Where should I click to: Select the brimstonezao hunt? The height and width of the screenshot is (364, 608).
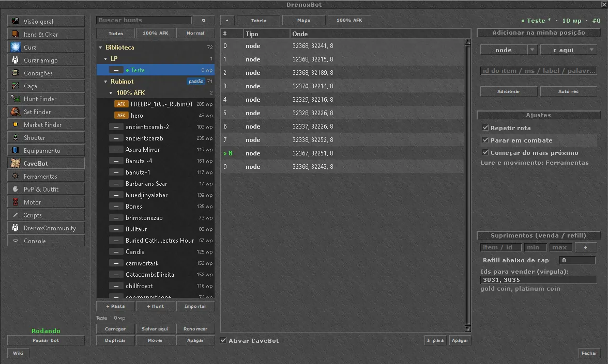click(156, 218)
